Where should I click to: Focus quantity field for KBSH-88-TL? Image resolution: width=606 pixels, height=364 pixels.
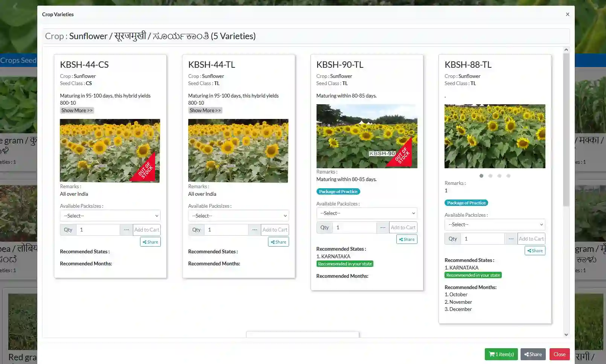coord(483,239)
